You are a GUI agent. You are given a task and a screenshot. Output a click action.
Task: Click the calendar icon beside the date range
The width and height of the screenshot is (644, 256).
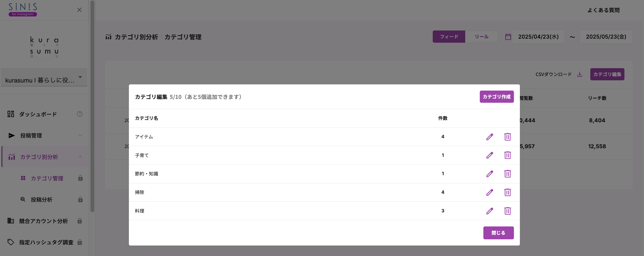(508, 36)
